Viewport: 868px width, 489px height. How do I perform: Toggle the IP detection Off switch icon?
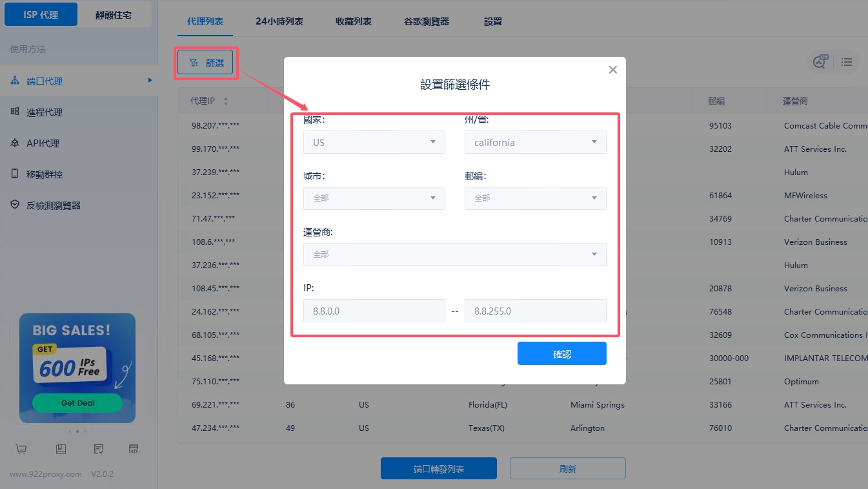pyautogui.click(x=820, y=62)
